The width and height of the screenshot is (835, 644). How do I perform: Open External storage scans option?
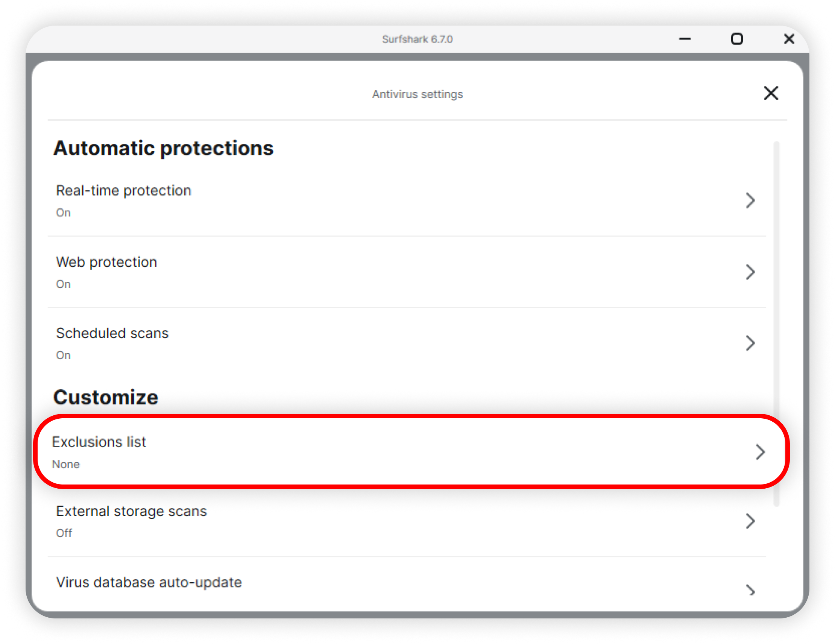coord(131,511)
